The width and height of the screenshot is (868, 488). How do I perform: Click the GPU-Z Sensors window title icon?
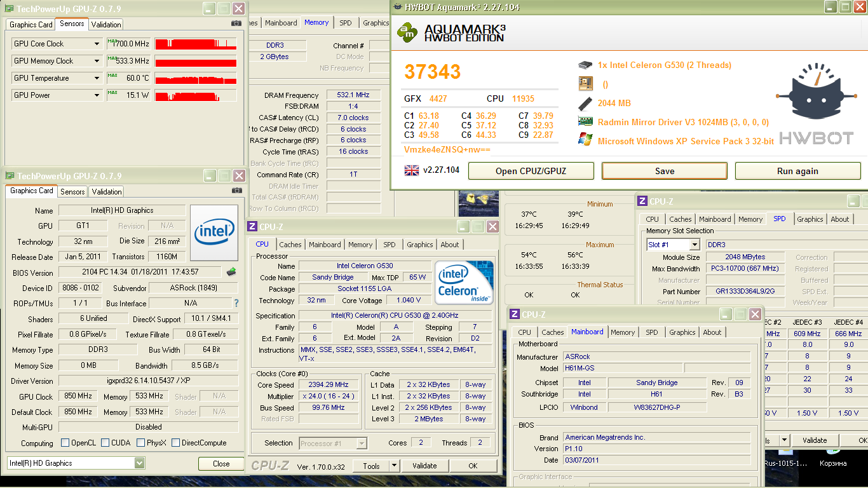[x=10, y=8]
